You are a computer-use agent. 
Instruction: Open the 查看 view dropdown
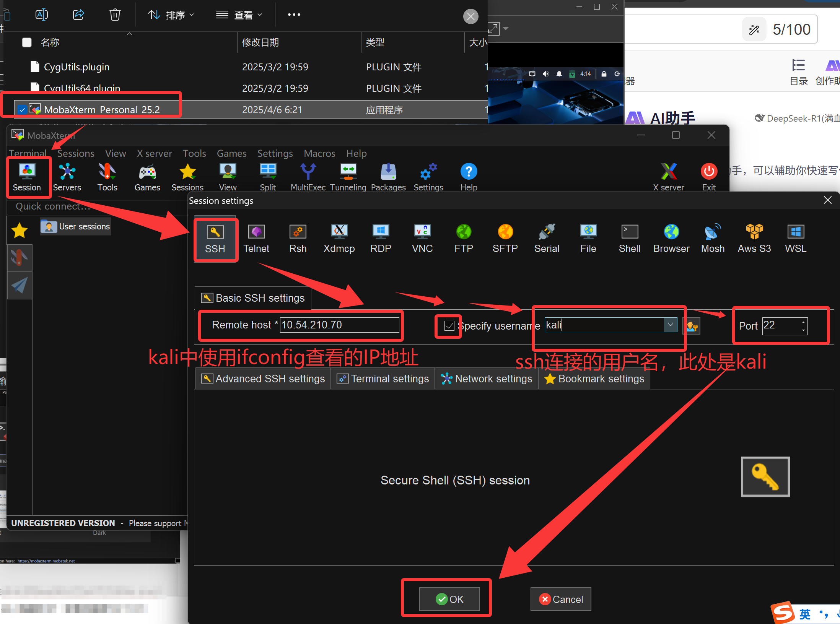239,15
